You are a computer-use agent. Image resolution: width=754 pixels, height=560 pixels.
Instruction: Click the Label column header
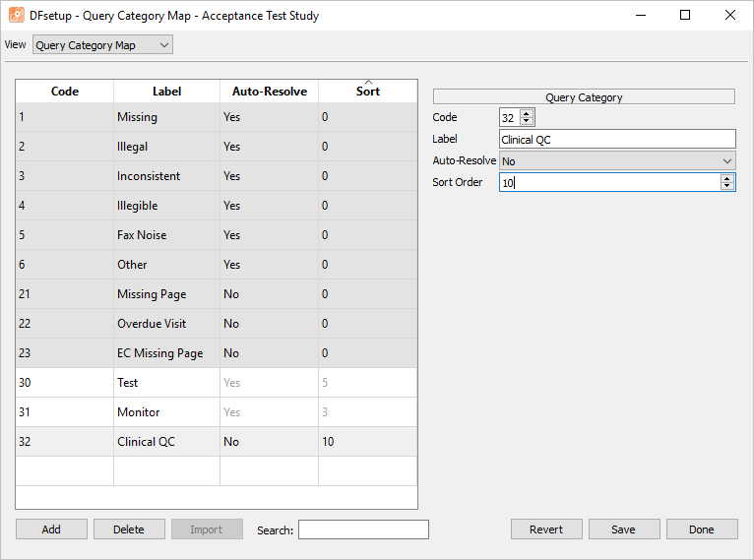(x=167, y=92)
